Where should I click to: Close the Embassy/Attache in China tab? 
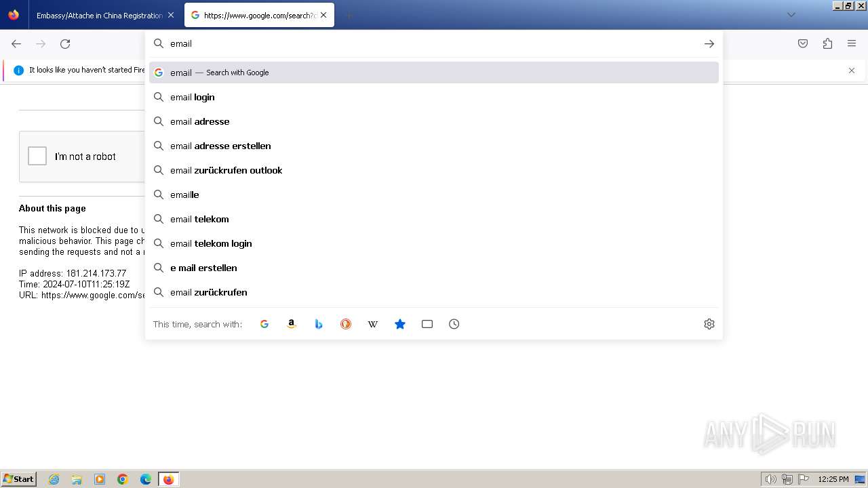[171, 15]
